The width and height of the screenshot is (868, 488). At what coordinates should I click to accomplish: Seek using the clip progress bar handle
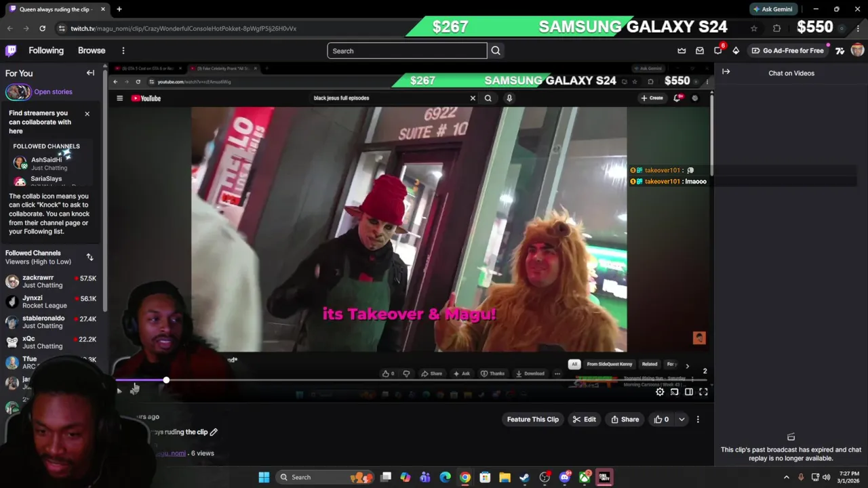[x=166, y=380]
